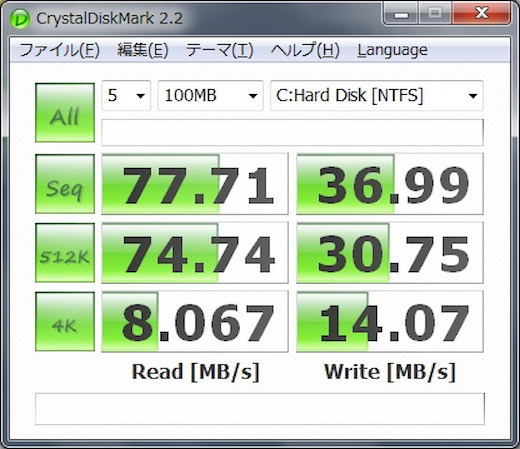Image resolution: width=520 pixels, height=449 pixels.
Task: Start the Seq benchmark test
Action: pyautogui.click(x=65, y=184)
